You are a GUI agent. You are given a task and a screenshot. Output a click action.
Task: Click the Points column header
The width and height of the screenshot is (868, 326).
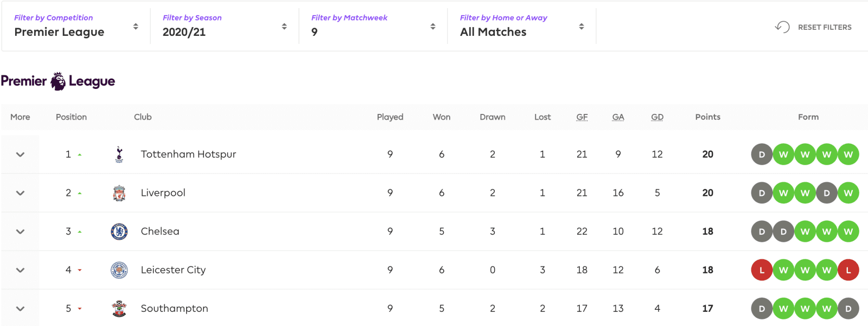tap(708, 117)
